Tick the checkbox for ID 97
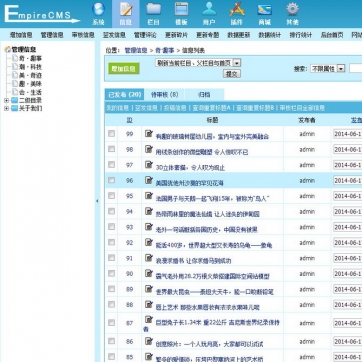Screen dimensions: 362x362 pyautogui.click(x=111, y=165)
